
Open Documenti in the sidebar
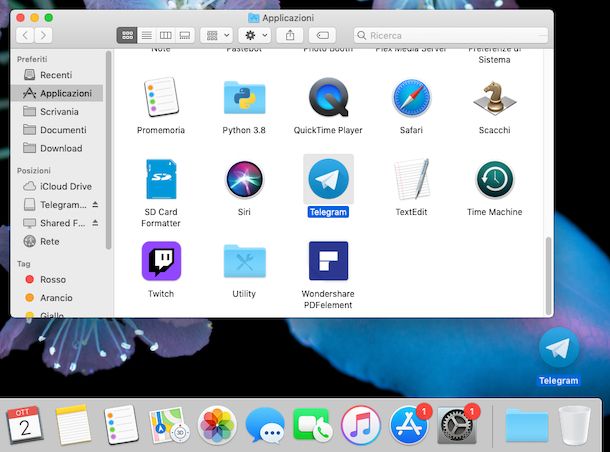(57, 130)
